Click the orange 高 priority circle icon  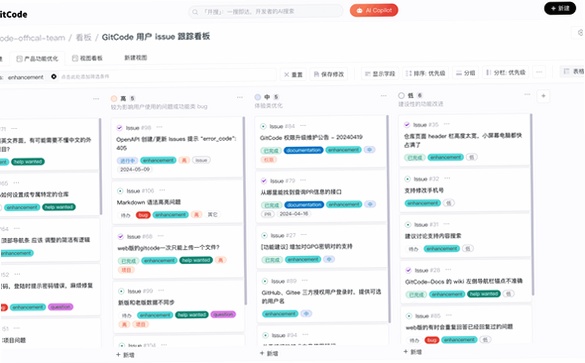[x=114, y=98]
